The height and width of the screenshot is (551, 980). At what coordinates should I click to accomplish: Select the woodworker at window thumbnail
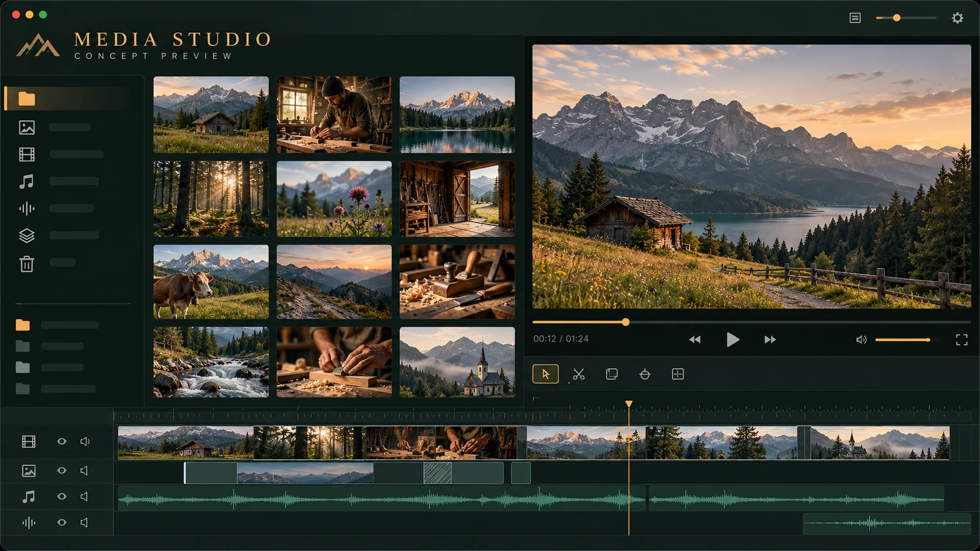tap(334, 114)
